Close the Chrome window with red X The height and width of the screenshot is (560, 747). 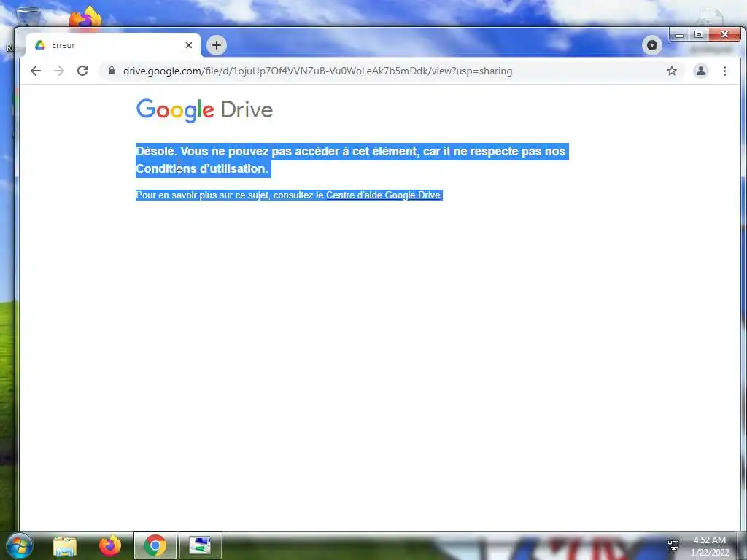tap(724, 35)
